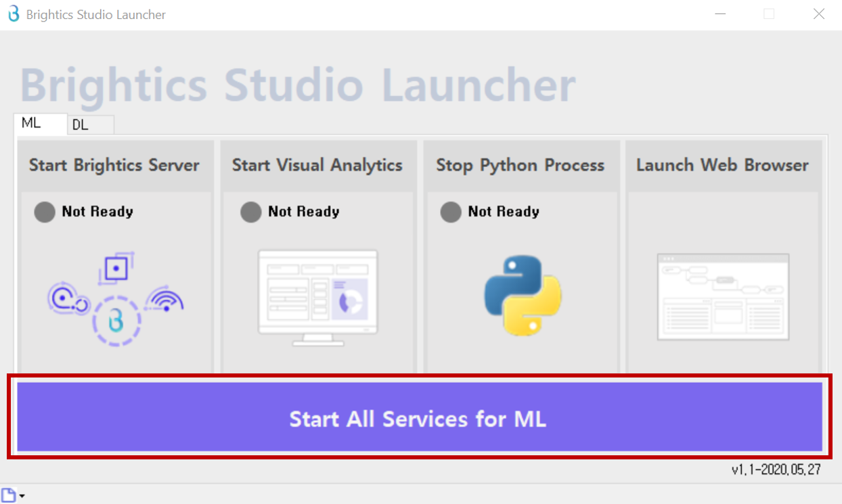
Task: Click the Python logo icon
Action: 523,296
